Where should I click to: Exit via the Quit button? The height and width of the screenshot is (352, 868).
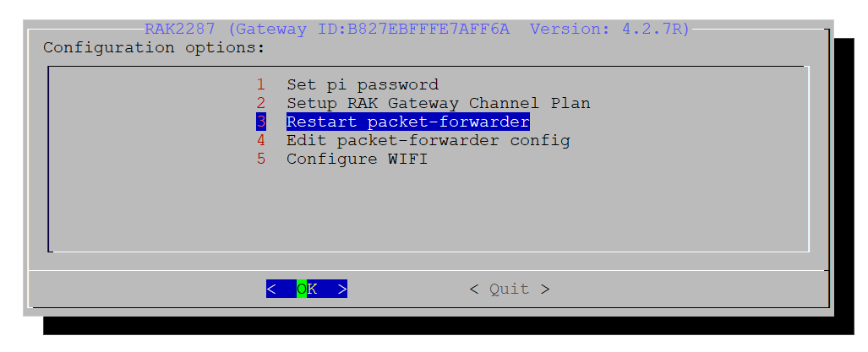pyautogui.click(x=510, y=289)
